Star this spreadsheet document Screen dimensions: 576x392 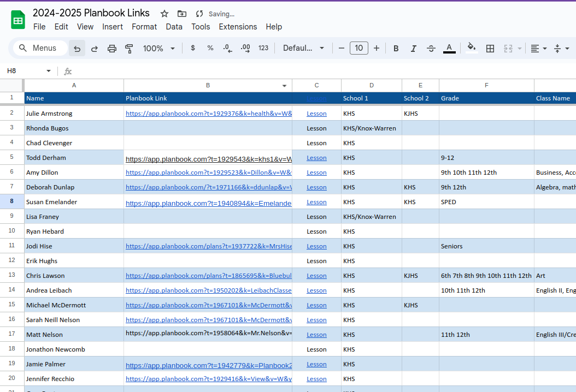pos(164,14)
